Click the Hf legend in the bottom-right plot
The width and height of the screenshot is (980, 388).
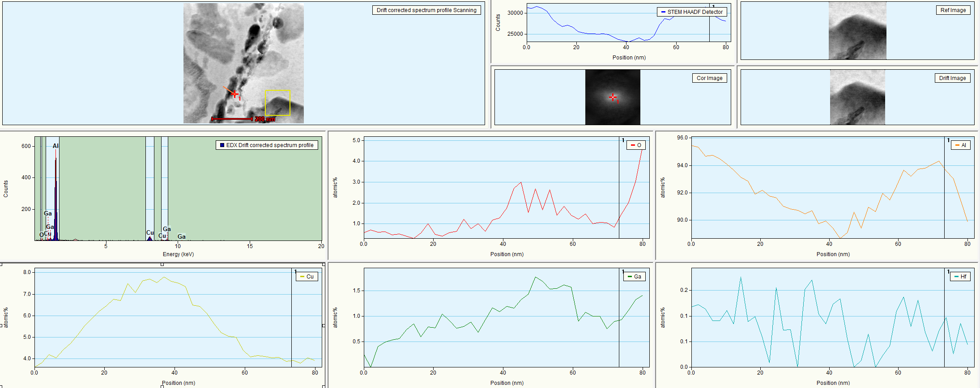pyautogui.click(x=960, y=277)
